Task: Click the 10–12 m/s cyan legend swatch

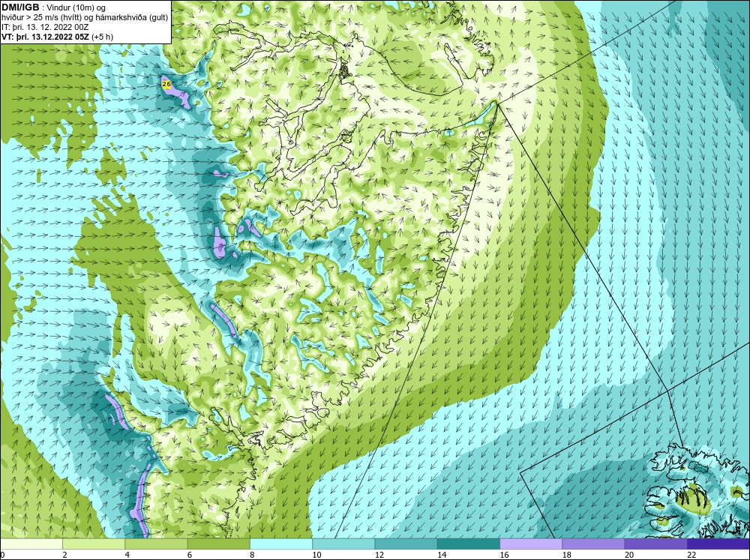Action: click(343, 544)
